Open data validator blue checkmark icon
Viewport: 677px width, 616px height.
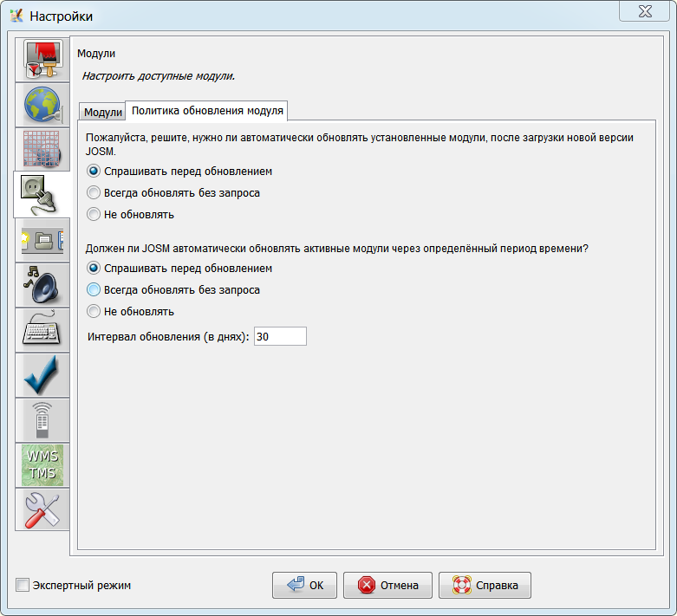coord(42,374)
